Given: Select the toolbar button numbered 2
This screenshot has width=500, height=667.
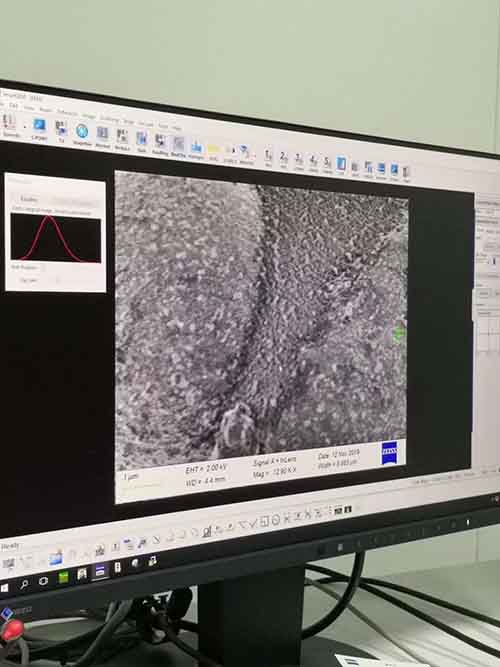Looking at the screenshot, I should (283, 157).
